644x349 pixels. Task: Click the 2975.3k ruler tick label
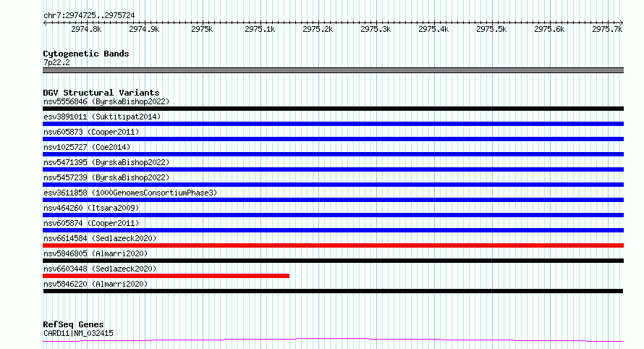[376, 29]
